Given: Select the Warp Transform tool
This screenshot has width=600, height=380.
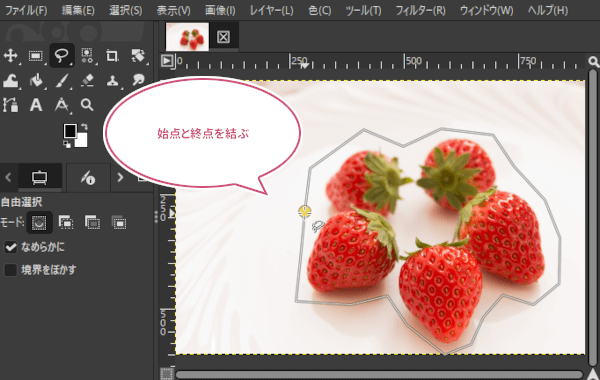Looking at the screenshot, I should click(x=10, y=80).
